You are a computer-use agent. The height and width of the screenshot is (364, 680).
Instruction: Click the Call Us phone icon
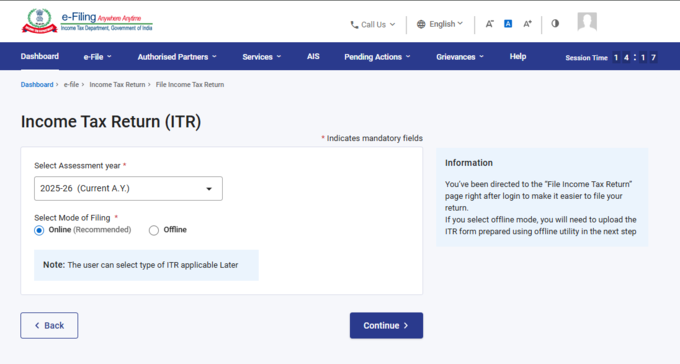click(x=354, y=25)
